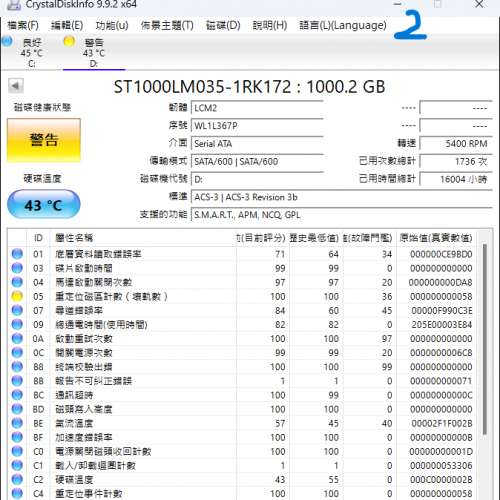Click the attribute list vertical scrollbar
Screen dimensions: 500x500
485,339
